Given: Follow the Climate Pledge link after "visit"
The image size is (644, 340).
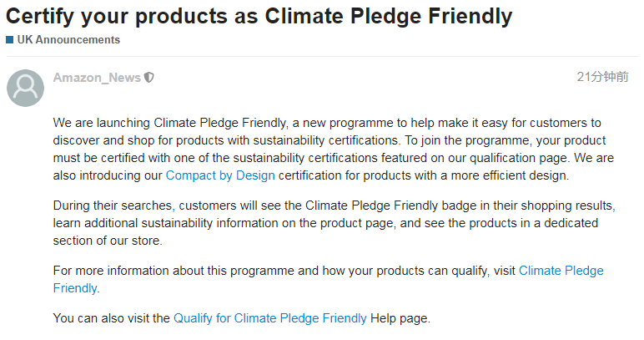Looking at the screenshot, I should click(x=561, y=271).
